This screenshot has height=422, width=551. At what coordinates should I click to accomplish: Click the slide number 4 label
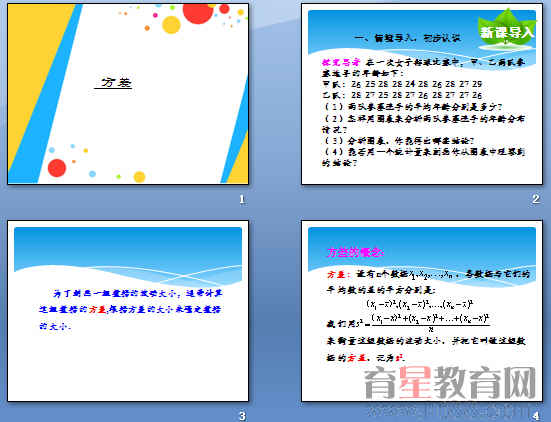pyautogui.click(x=536, y=416)
